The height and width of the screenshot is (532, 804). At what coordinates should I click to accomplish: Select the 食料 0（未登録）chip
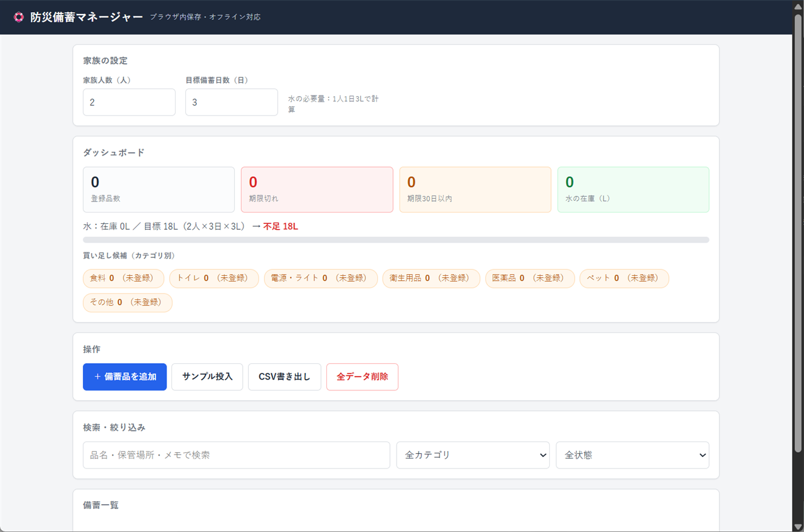point(124,278)
